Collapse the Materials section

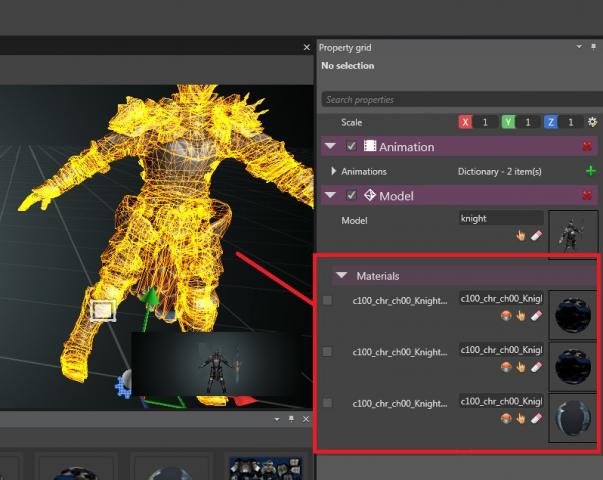click(x=341, y=275)
